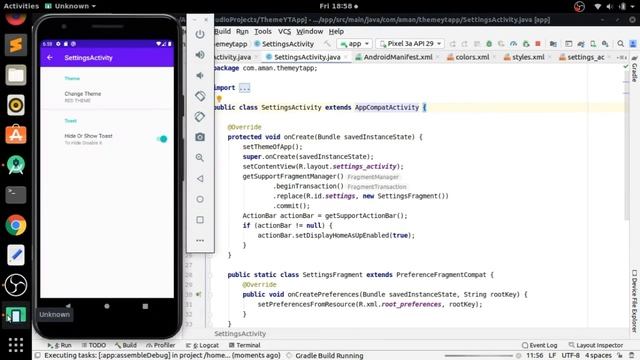The image size is (640, 360).
Task: Open the Run tool window button
Action: point(60,345)
